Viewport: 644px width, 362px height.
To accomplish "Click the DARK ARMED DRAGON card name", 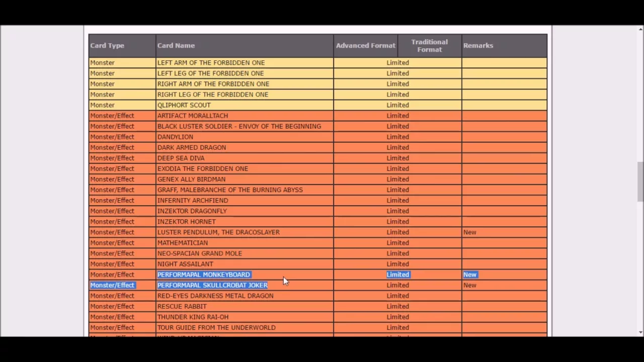I will [192, 147].
